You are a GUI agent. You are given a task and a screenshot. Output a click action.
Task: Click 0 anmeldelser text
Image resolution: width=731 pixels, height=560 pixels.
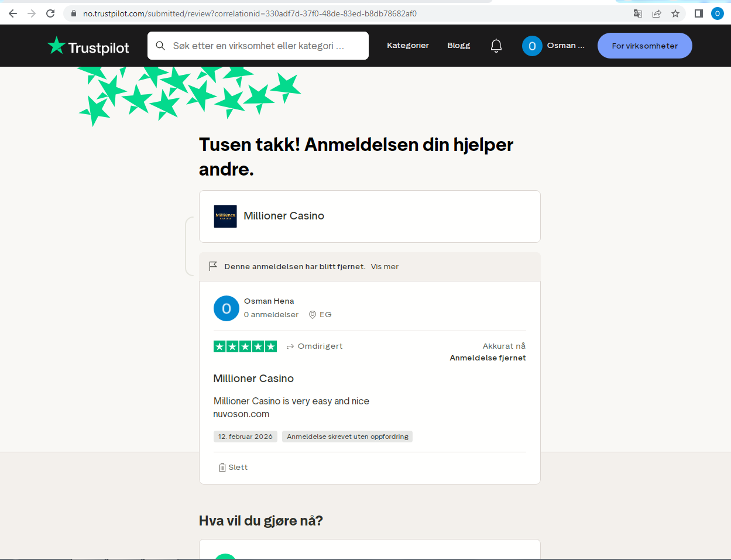coord(271,315)
